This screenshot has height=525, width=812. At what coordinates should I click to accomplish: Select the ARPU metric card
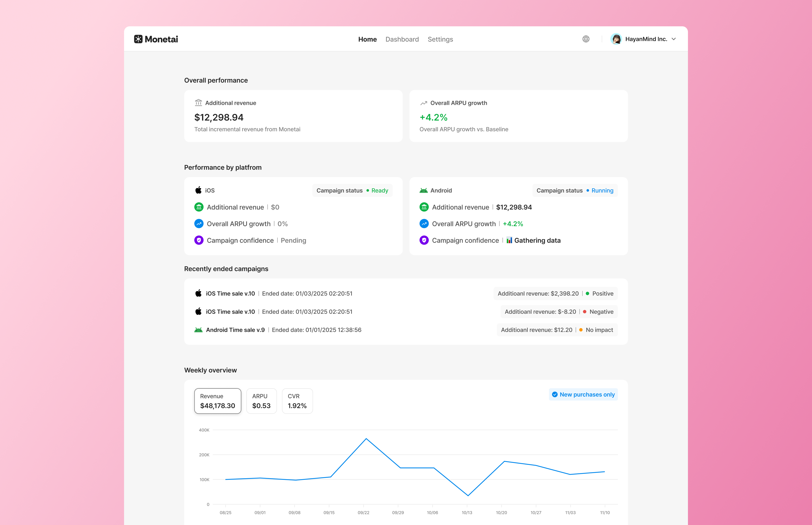tap(261, 401)
